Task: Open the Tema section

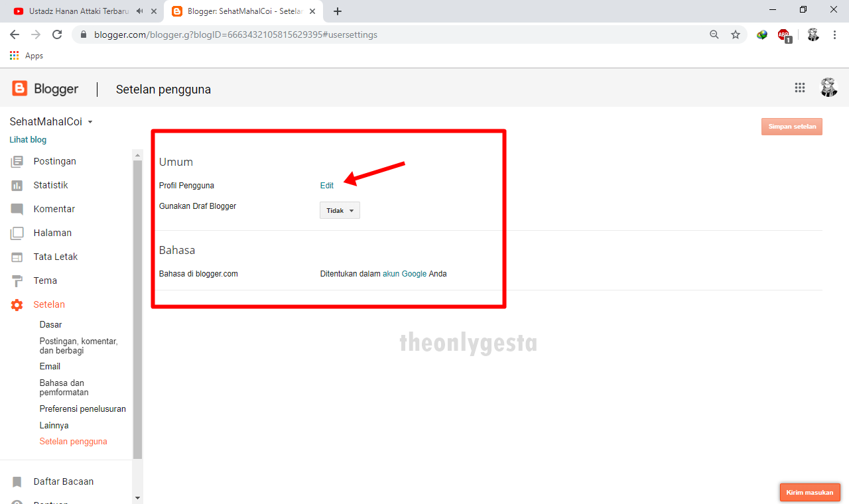Action: (x=45, y=281)
